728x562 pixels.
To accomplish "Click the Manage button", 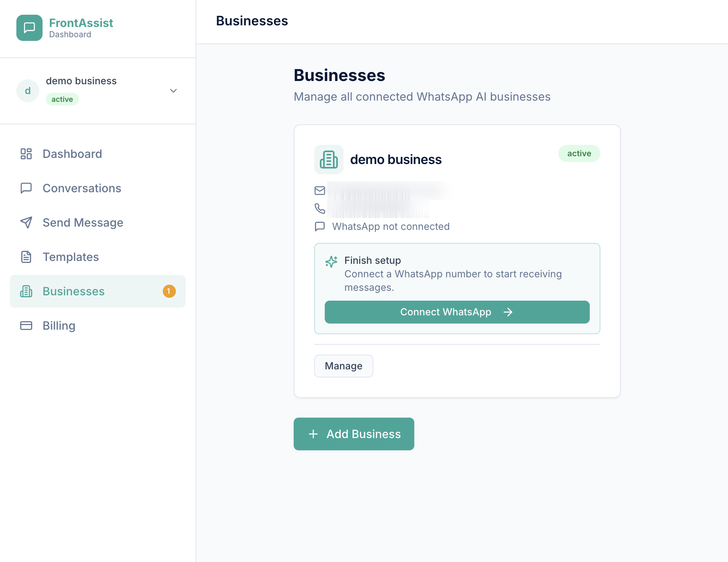I will [344, 366].
